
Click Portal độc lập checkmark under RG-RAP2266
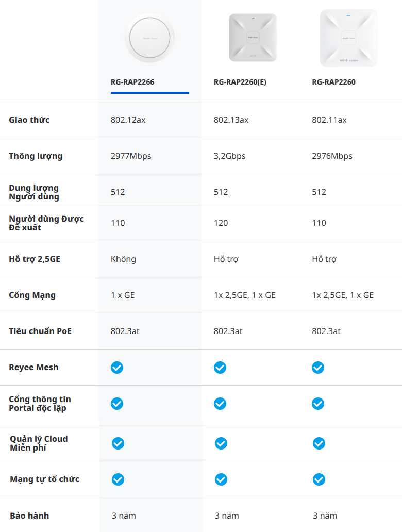click(117, 404)
